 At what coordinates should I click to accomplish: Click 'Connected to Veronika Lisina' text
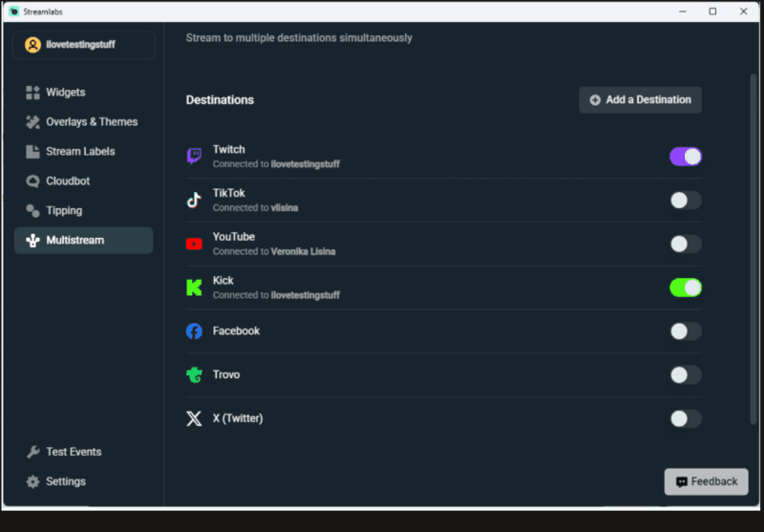click(x=274, y=252)
